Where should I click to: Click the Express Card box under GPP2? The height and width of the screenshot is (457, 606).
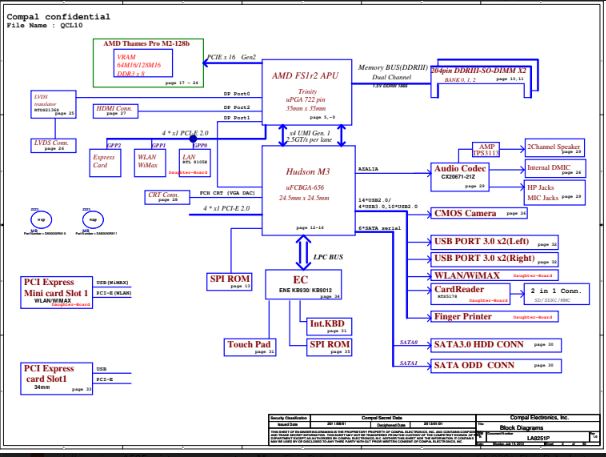105,163
